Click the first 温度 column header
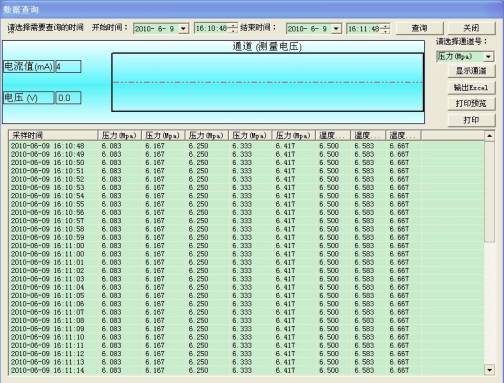Screen dimensions: 504x383 click(333, 135)
